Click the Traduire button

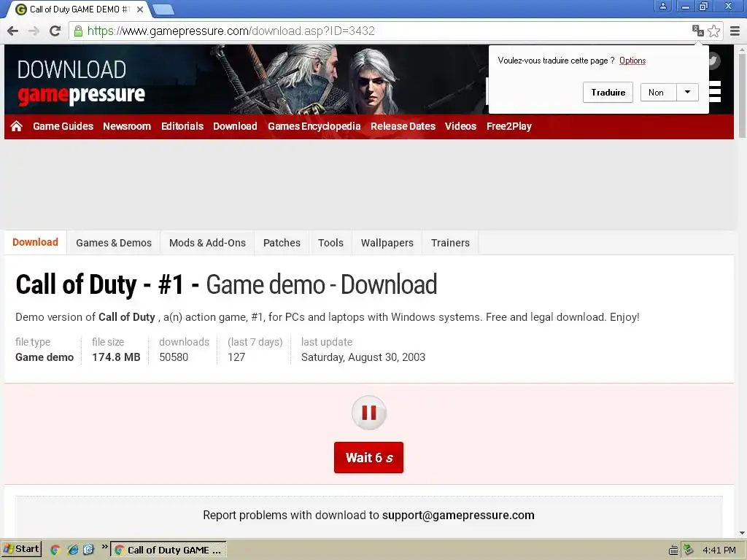point(608,93)
